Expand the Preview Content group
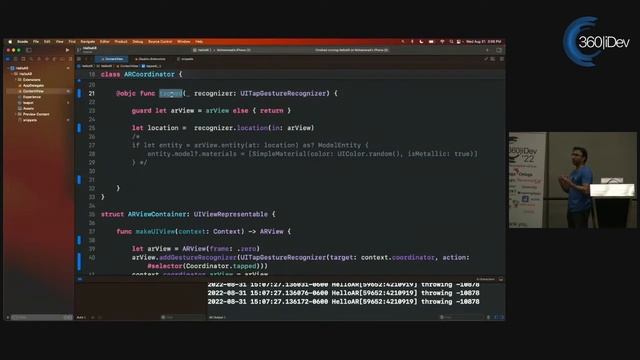Image resolution: width=640 pixels, height=360 pixels. tap(16, 114)
